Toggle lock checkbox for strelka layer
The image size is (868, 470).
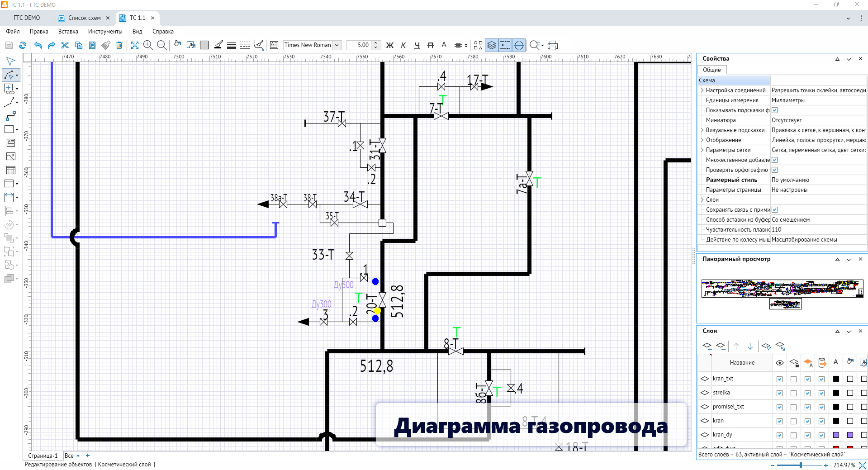793,393
